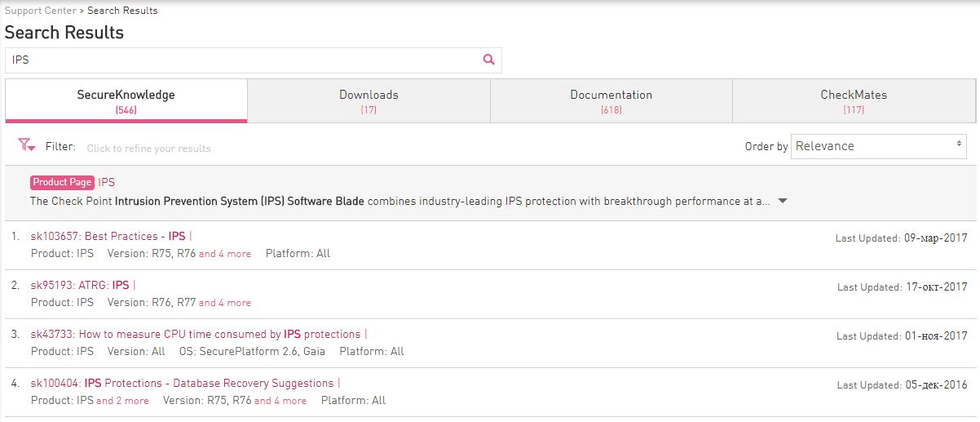This screenshot has width=980, height=422.
Task: View the CheckMates results tab
Action: tap(854, 100)
